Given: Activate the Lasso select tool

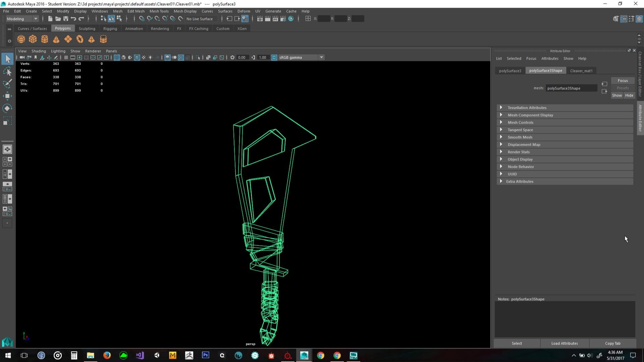Looking at the screenshot, I should point(7,71).
